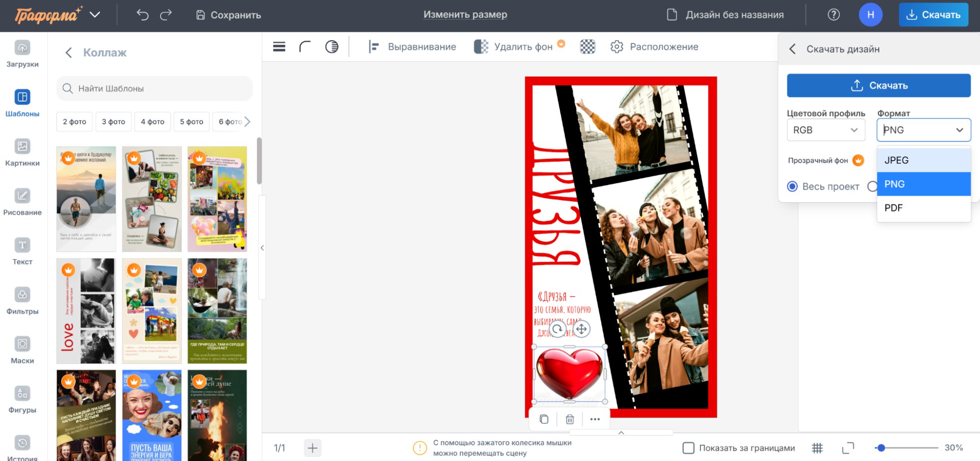This screenshot has width=980, height=461.
Task: Expand the Граформа logo menu chevron
Action: (95, 15)
